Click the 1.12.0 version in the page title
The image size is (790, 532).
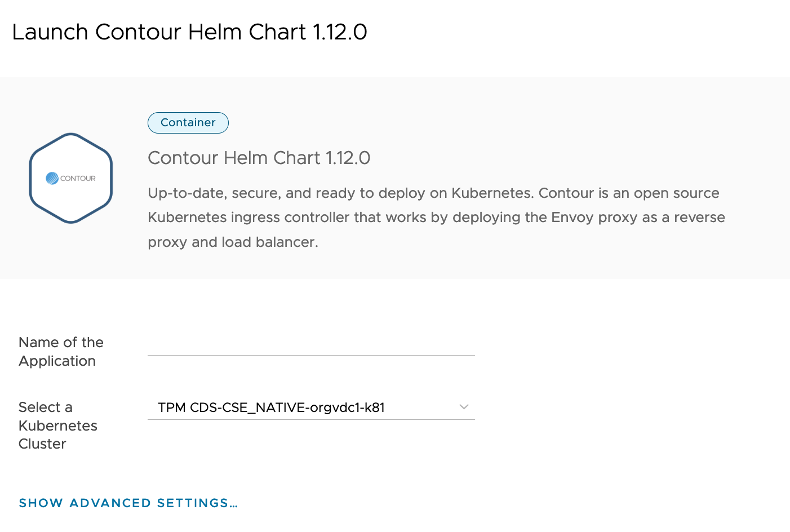340,32
